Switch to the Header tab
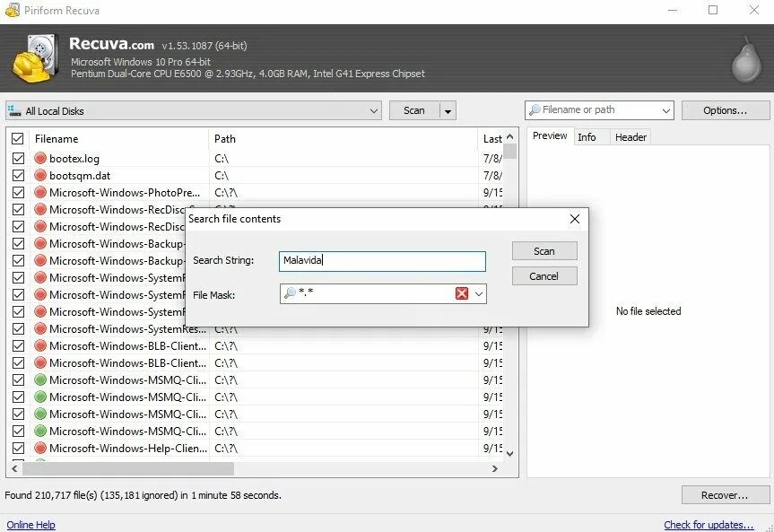The width and height of the screenshot is (774, 532). pyautogui.click(x=631, y=137)
